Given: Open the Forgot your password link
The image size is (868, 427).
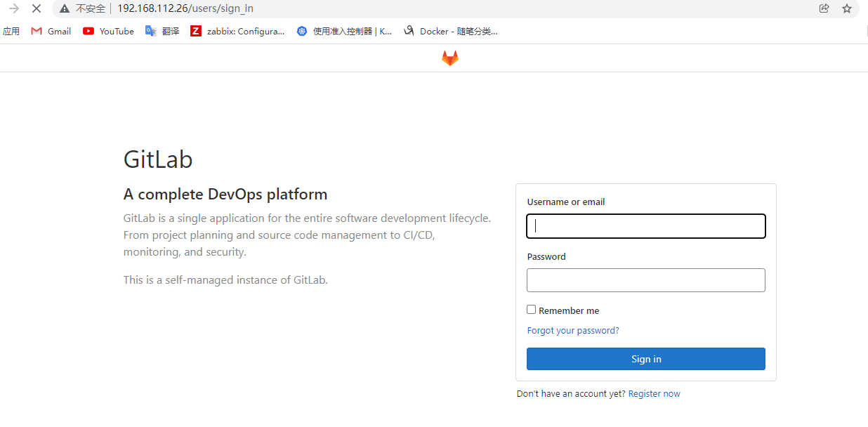Looking at the screenshot, I should [573, 331].
